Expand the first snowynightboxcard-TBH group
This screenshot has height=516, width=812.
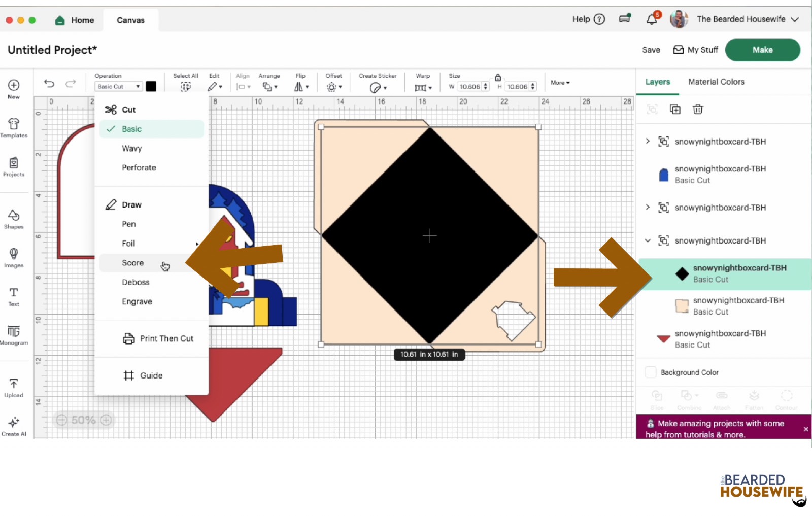(648, 141)
